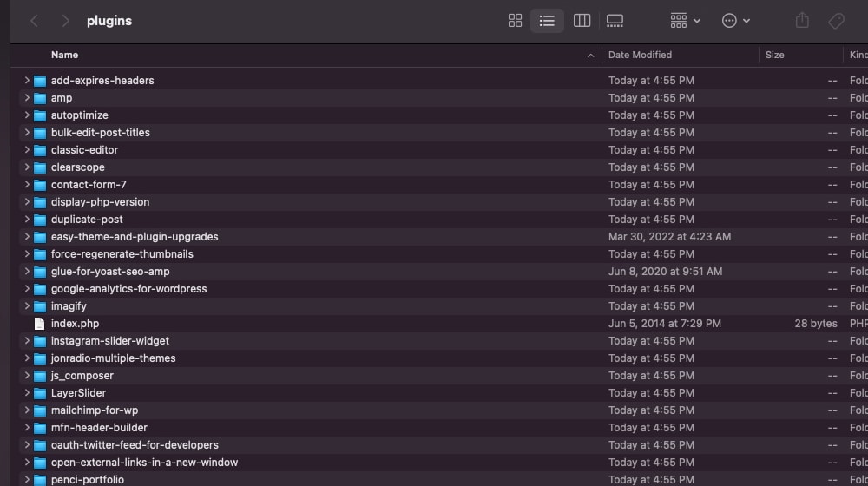Expand the contact-form-7 folder
The image size is (868, 486).
coord(27,184)
